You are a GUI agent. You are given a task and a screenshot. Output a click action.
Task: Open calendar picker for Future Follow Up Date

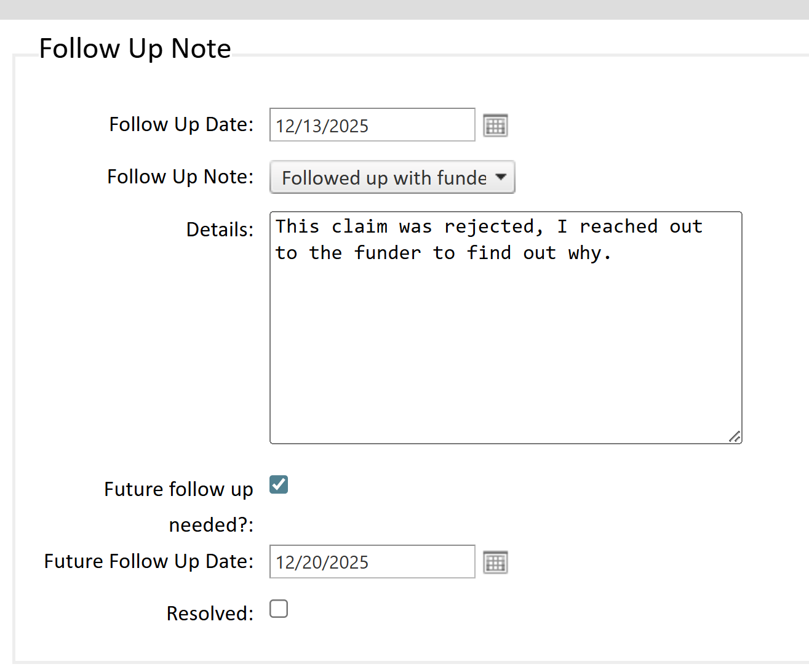(x=495, y=562)
